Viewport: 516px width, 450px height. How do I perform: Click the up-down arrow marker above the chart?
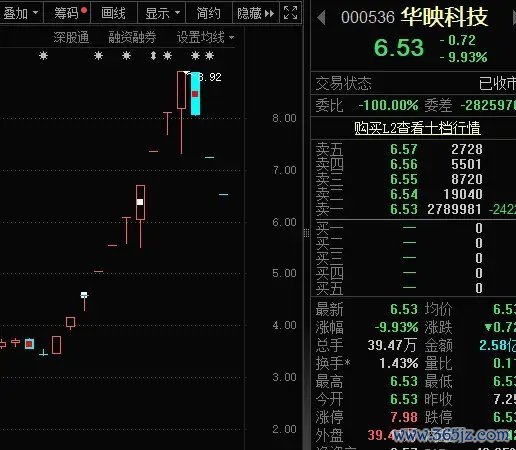[x=153, y=55]
